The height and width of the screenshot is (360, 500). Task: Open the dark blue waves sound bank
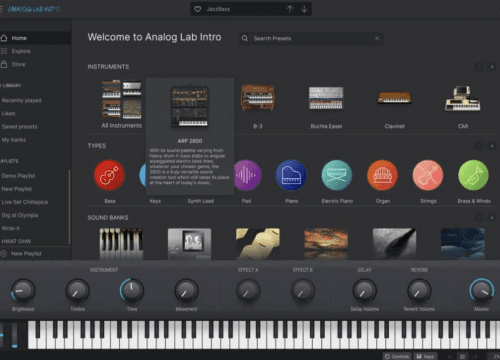[x=463, y=244]
